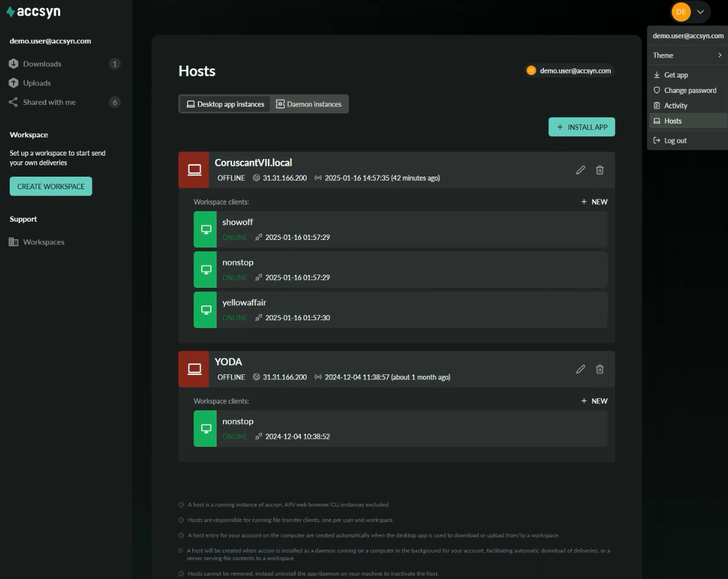Click CoruscantVII.local IP address 31.31.166.200
Screen dimensions: 728x579
284,178
